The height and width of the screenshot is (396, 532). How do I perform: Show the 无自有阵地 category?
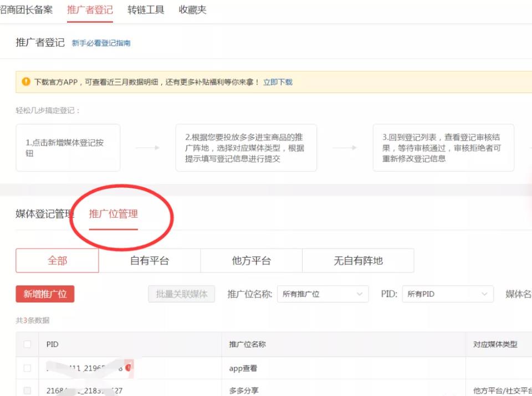[358, 260]
